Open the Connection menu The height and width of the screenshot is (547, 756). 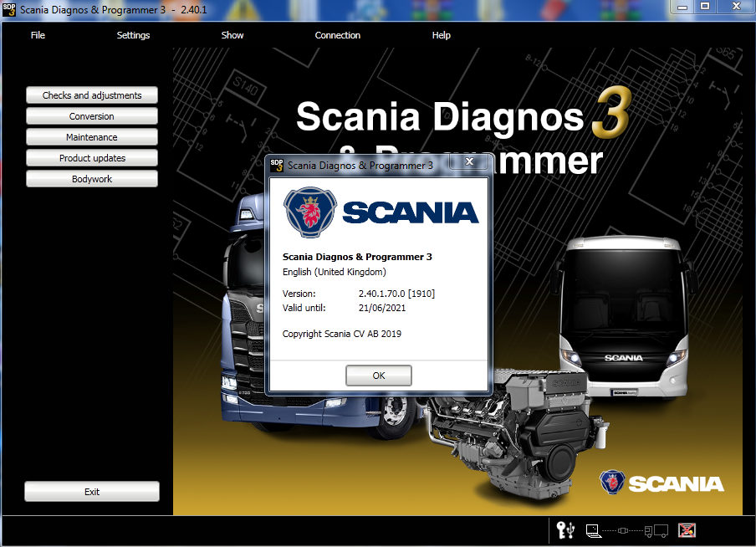pos(338,35)
